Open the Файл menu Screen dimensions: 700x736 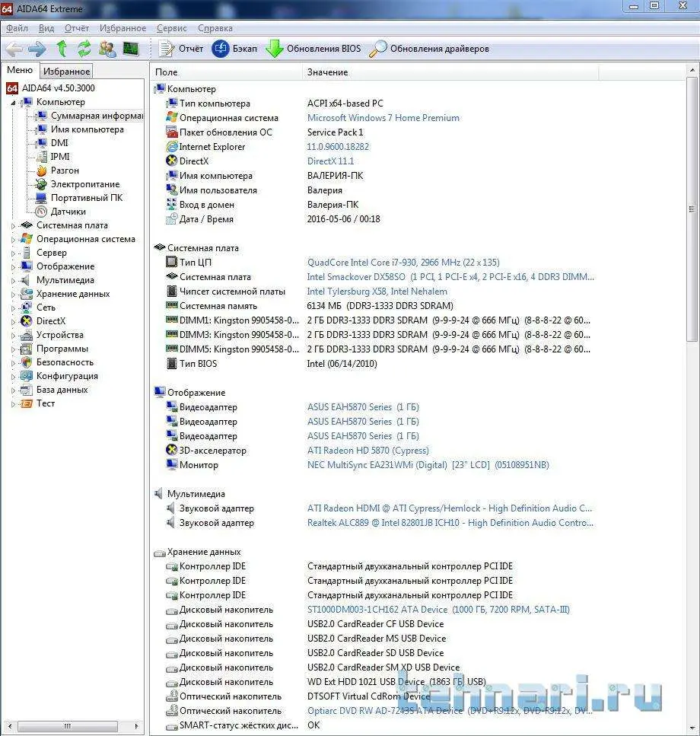17,28
